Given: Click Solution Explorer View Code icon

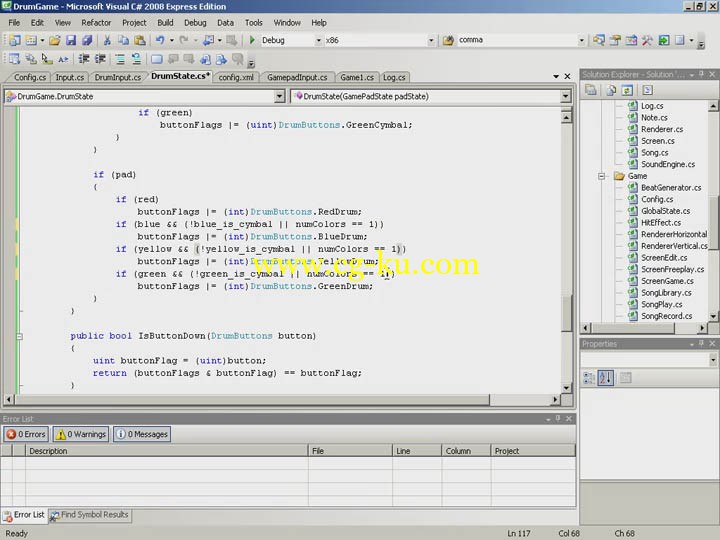Looking at the screenshot, I should [x=647, y=90].
